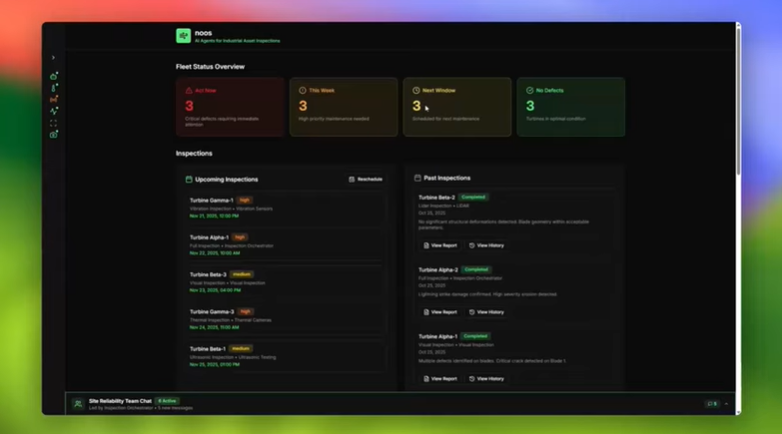View Report for Turbine Alpha-2

440,312
